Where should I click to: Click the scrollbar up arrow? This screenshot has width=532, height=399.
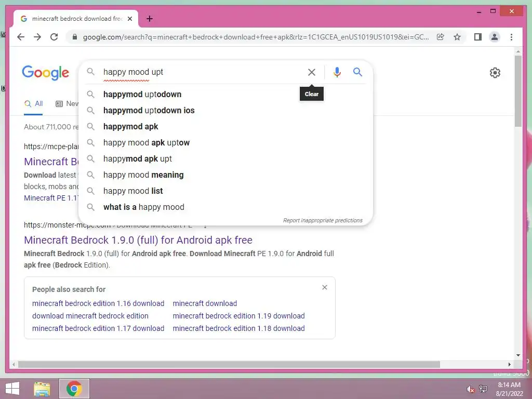point(518,51)
